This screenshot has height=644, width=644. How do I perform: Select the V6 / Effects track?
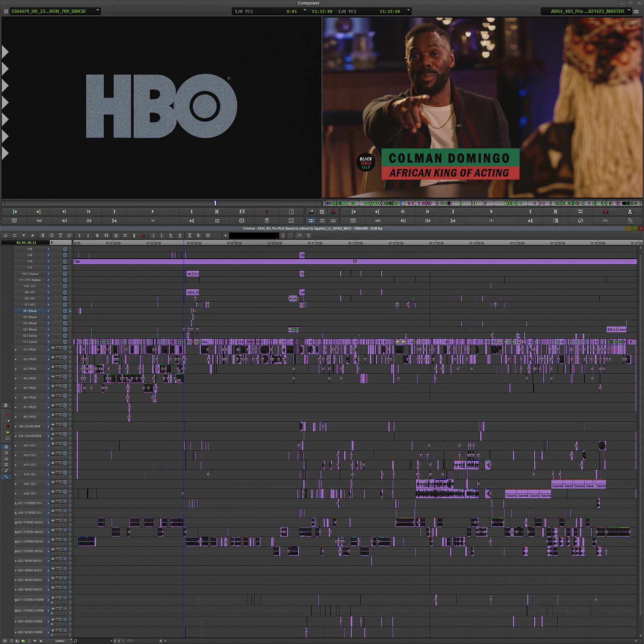coord(30,311)
